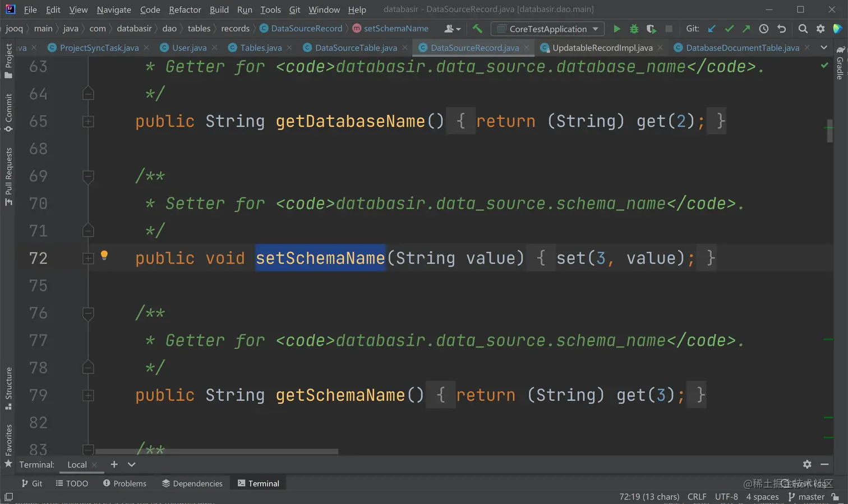Open Search Everywhere magnifier icon
Image resolution: width=848 pixels, height=504 pixels.
(803, 29)
